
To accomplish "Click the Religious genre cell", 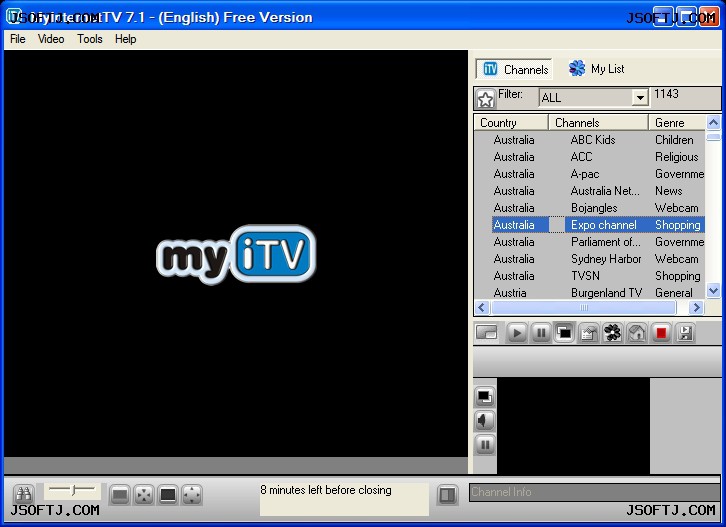I will point(676,157).
